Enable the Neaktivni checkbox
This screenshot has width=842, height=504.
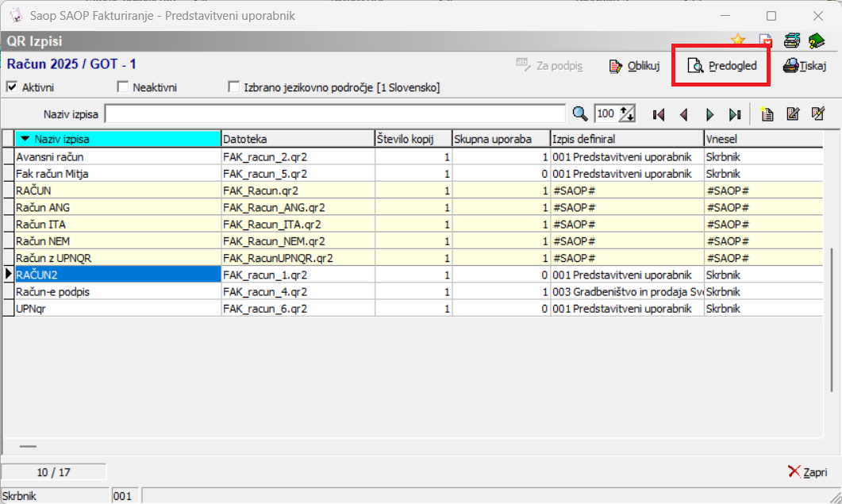(122, 87)
